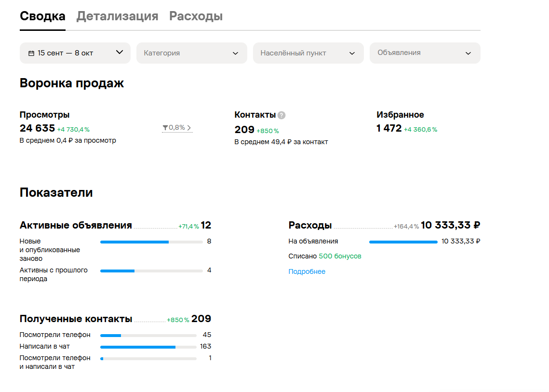The height and width of the screenshot is (392, 549).
Task: Click the Посмотрели телефон bar showing 45
Action: pyautogui.click(x=148, y=336)
